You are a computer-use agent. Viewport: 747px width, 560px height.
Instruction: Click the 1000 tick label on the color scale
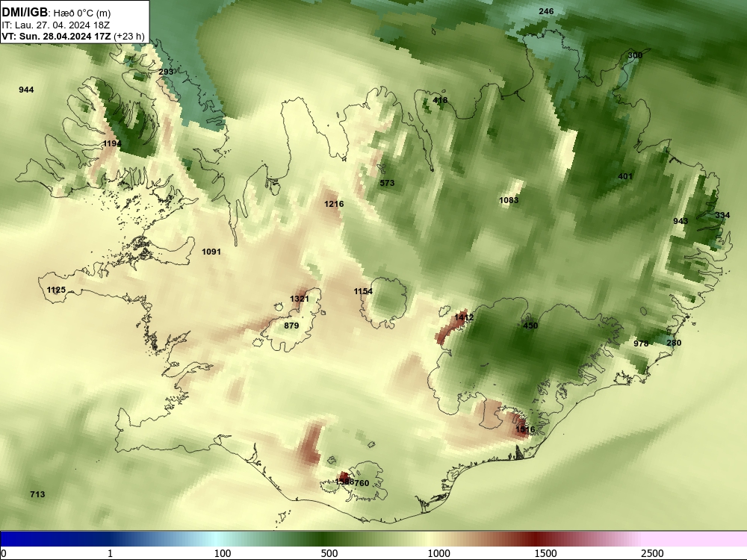click(x=438, y=553)
